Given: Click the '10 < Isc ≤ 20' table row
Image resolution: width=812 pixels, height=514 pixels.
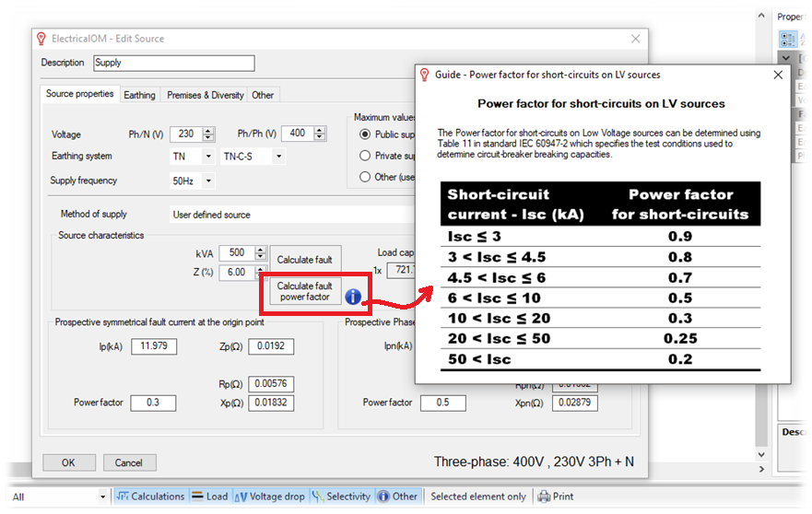Looking at the screenshot, I should [601, 319].
